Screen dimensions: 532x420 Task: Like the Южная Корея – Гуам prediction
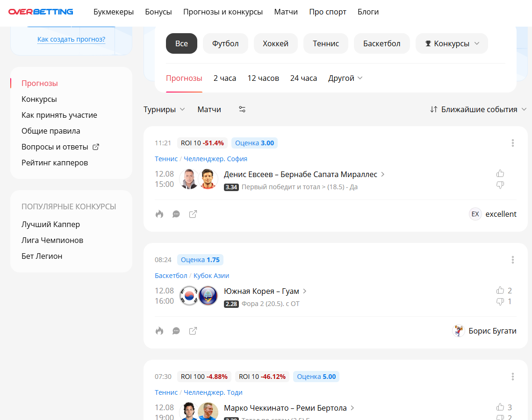coord(500,290)
